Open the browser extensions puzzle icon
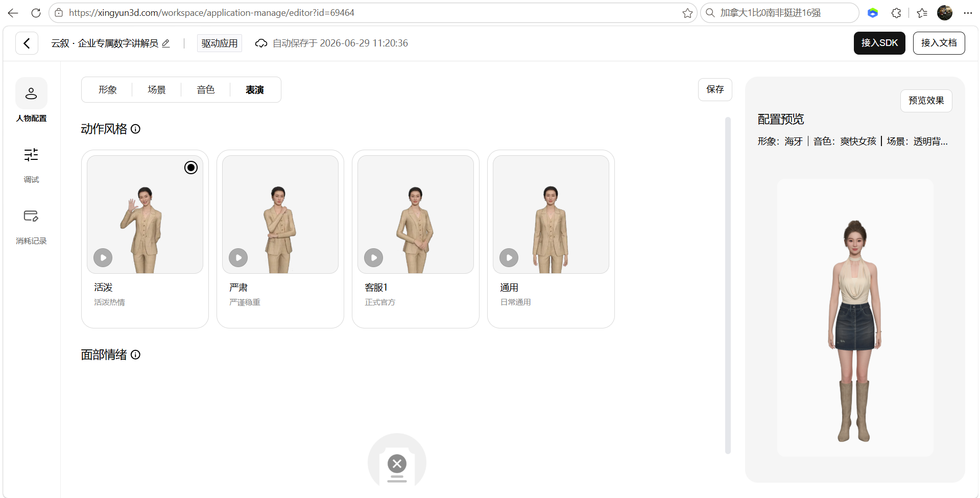 [x=896, y=13]
